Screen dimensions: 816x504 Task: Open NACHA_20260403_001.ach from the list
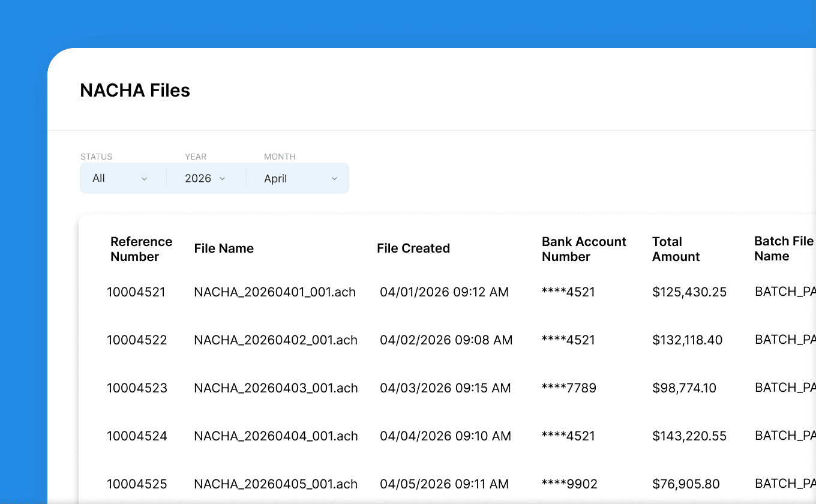[275, 388]
